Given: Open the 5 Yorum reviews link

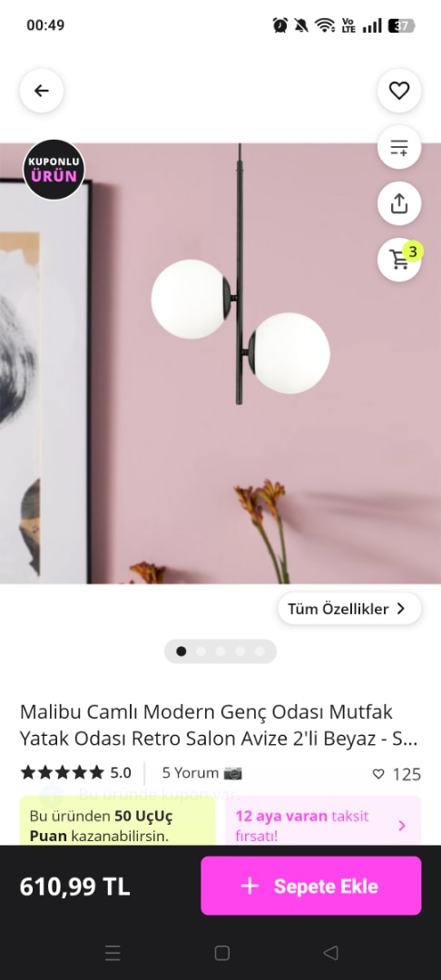Looking at the screenshot, I should tap(191, 773).
